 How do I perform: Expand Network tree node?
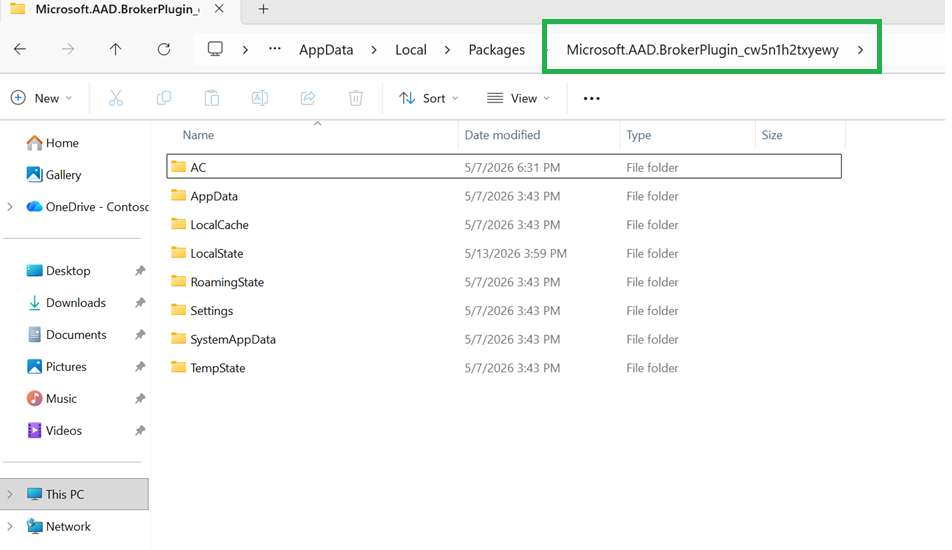point(10,526)
